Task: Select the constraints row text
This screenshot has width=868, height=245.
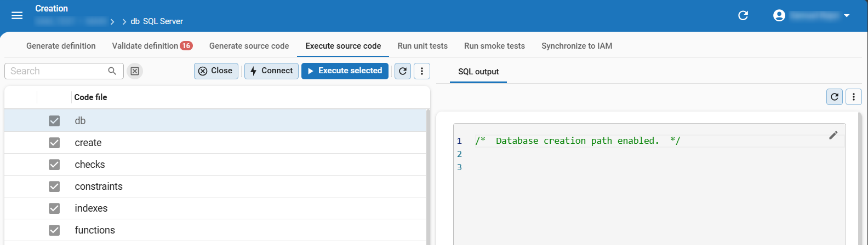Action: pos(99,186)
